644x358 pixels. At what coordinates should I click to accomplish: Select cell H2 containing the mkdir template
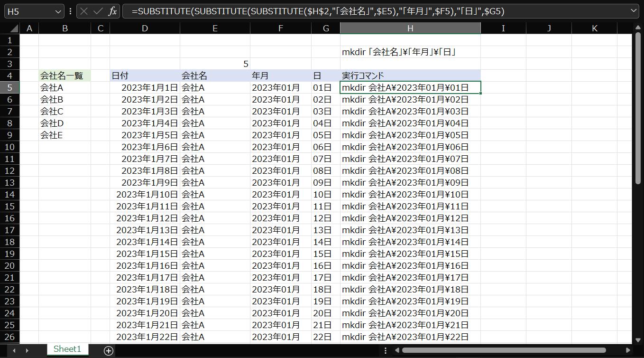tap(410, 52)
